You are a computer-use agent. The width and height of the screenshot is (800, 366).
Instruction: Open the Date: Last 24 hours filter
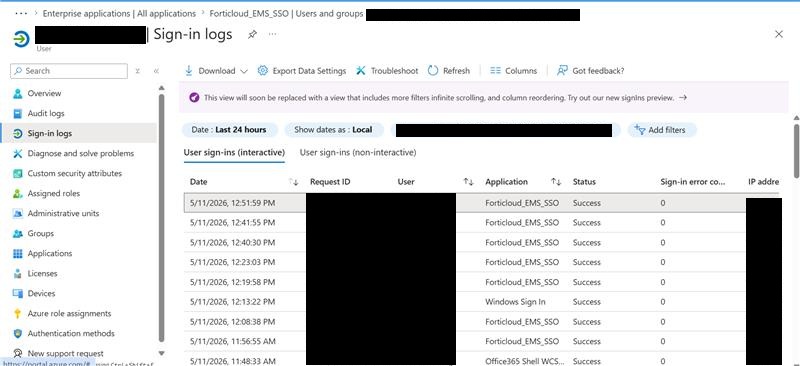pyautogui.click(x=229, y=130)
